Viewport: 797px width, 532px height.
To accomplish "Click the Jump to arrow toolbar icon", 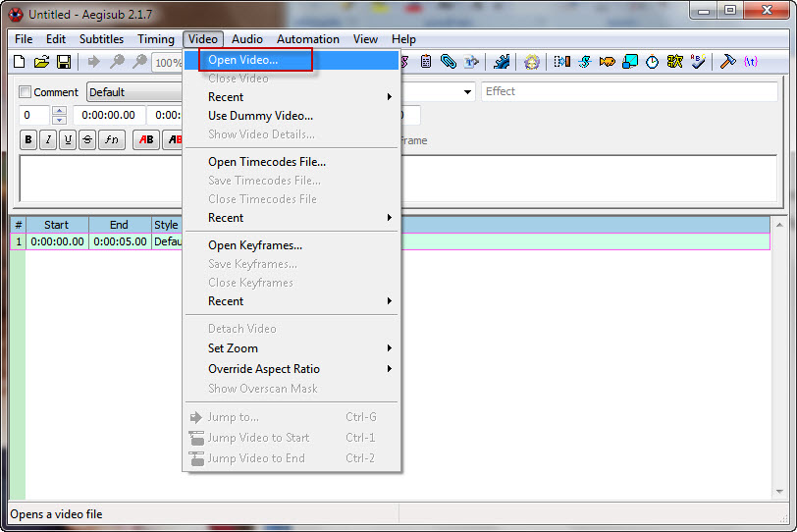I will coord(94,62).
